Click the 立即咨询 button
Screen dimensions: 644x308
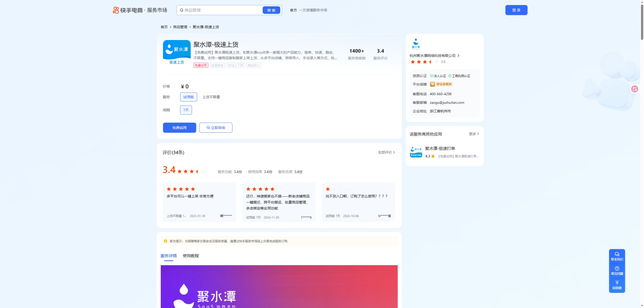[216, 128]
